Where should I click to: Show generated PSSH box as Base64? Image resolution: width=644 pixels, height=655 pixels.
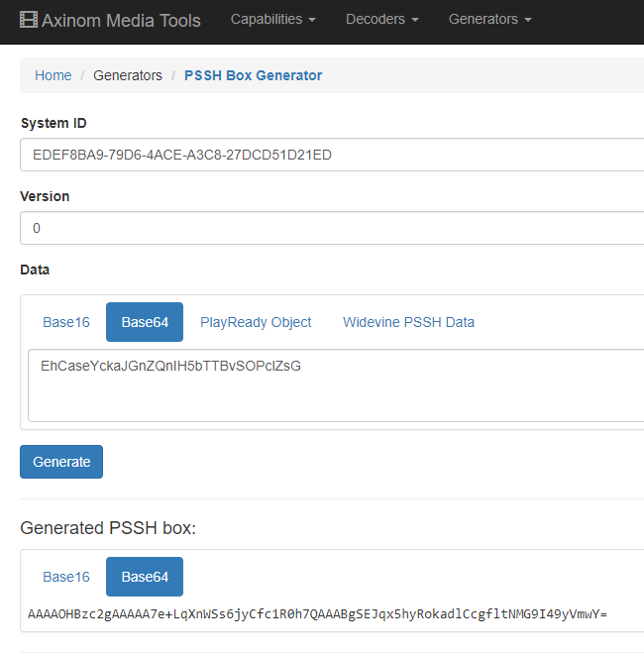click(x=145, y=577)
